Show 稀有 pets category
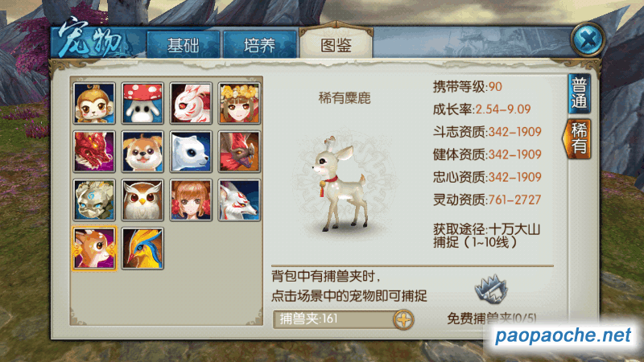Image resolution: width=644 pixels, height=362 pixels. pyautogui.click(x=577, y=138)
